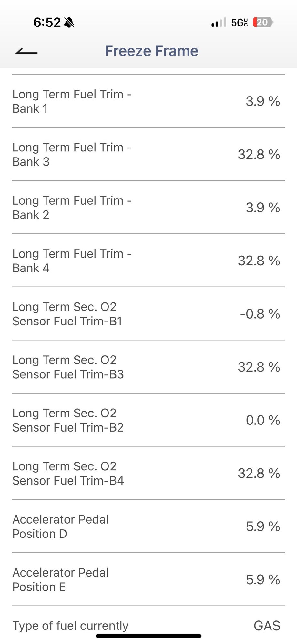
Task: Tap the battery indicator in status bar
Action: (263, 22)
